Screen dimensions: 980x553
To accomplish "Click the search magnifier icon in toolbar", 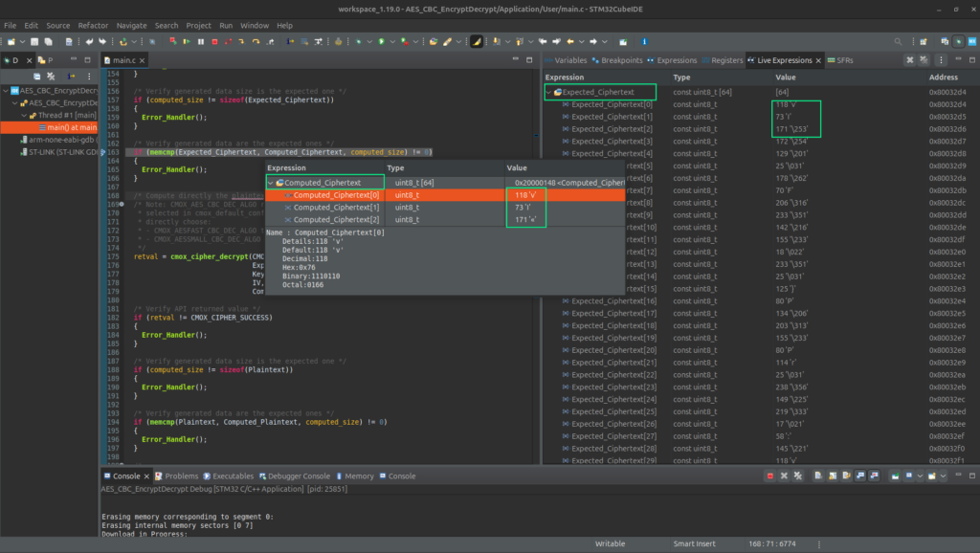I will click(899, 42).
